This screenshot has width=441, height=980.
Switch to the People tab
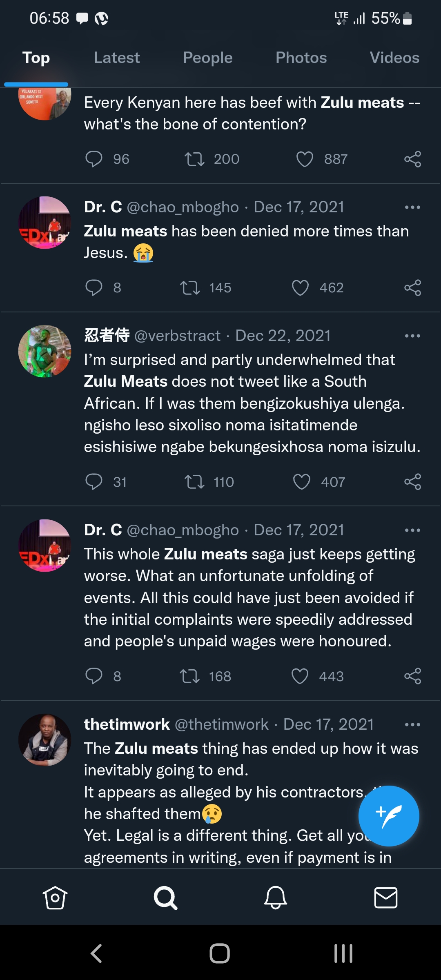pos(207,58)
